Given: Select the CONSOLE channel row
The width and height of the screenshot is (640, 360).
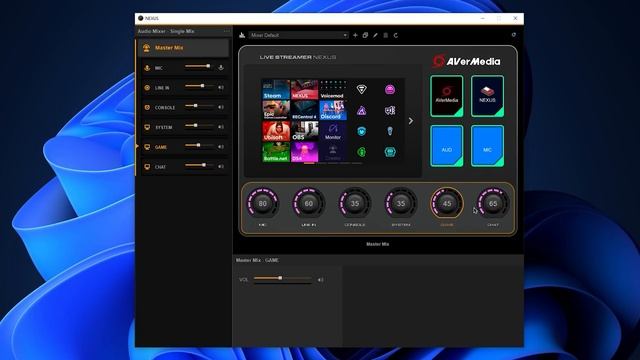Looking at the screenshot, I should [x=184, y=107].
